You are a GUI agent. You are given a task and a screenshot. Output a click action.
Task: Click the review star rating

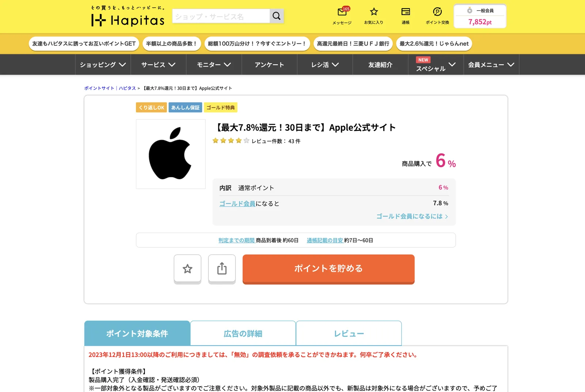[231, 141]
